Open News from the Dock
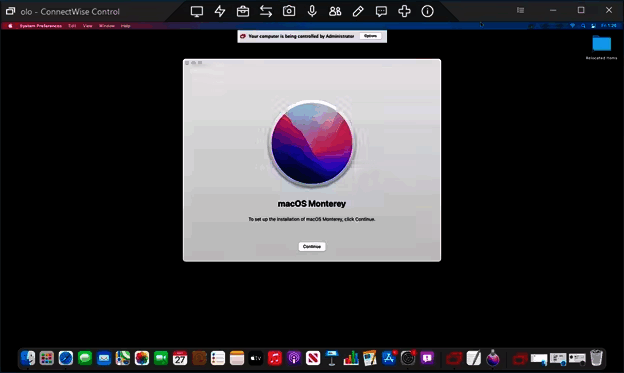 click(313, 358)
